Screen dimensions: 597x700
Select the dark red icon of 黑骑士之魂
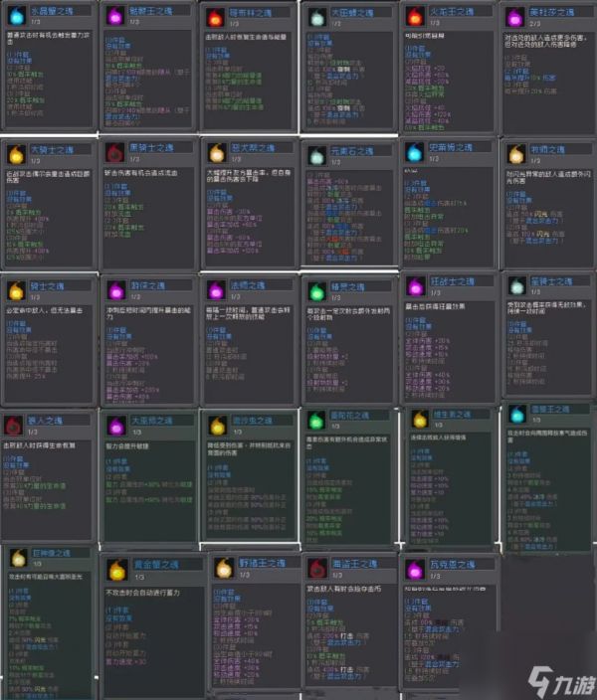[x=114, y=153]
